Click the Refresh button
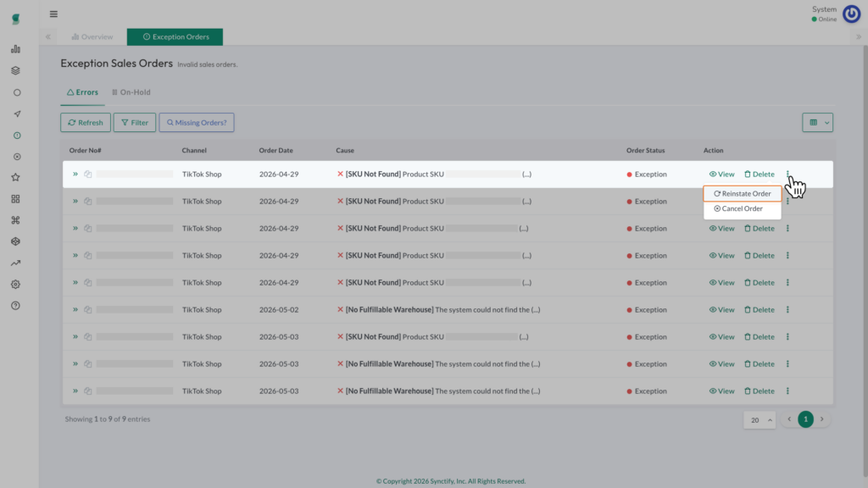The width and height of the screenshot is (868, 488). click(x=86, y=123)
